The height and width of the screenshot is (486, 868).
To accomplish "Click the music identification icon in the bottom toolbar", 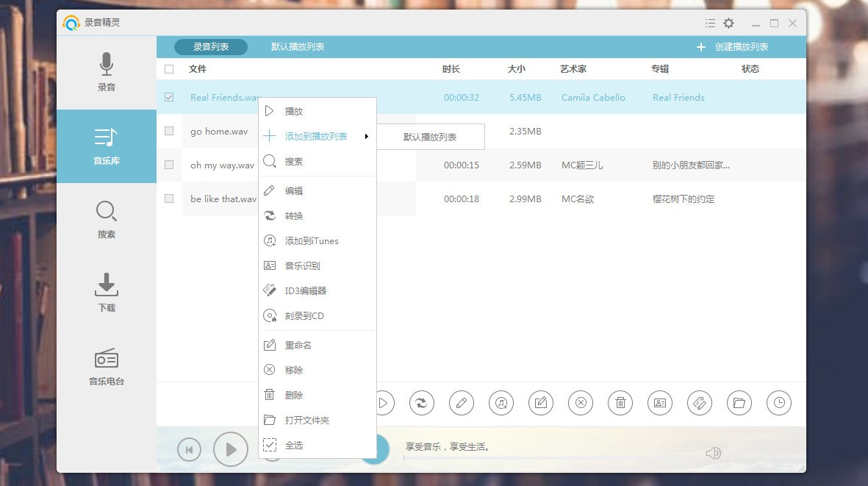I will pos(660,403).
